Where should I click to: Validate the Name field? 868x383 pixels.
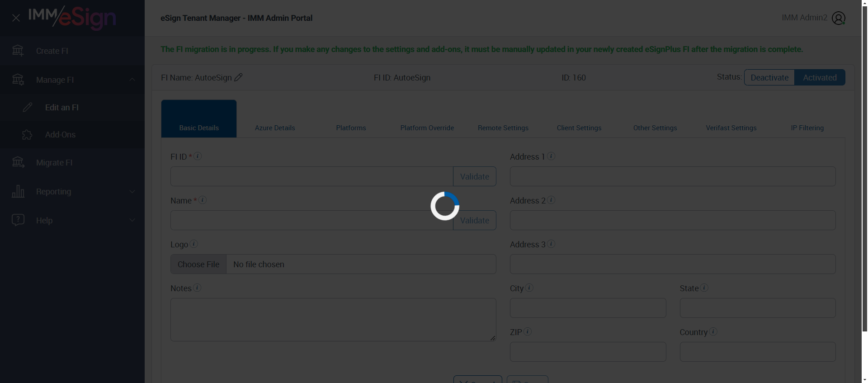(x=475, y=220)
